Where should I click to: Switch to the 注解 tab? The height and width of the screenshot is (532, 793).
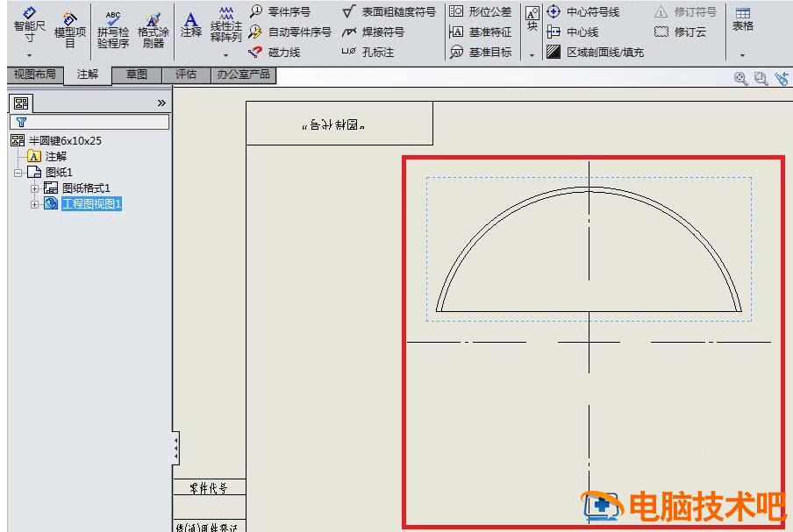[x=88, y=75]
